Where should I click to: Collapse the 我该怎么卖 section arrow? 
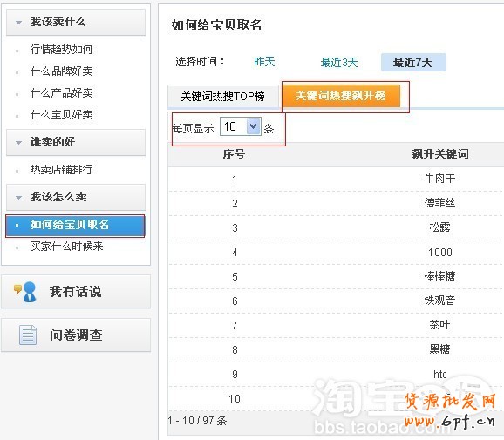click(x=18, y=197)
